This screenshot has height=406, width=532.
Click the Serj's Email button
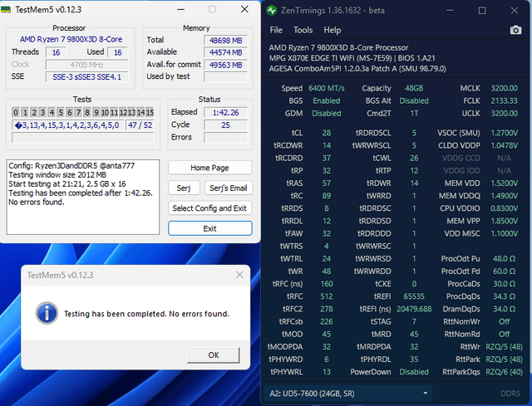229,188
